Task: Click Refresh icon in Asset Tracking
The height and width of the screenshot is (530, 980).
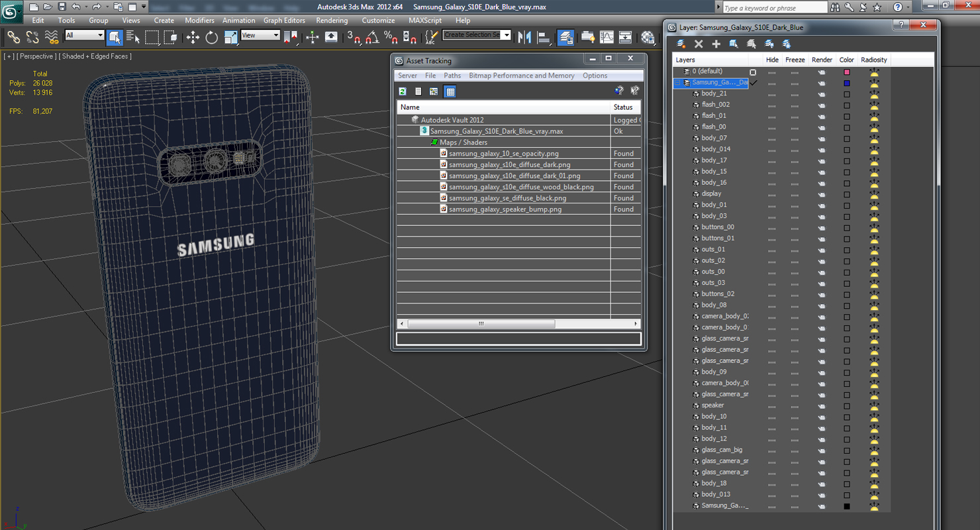Action: point(403,91)
